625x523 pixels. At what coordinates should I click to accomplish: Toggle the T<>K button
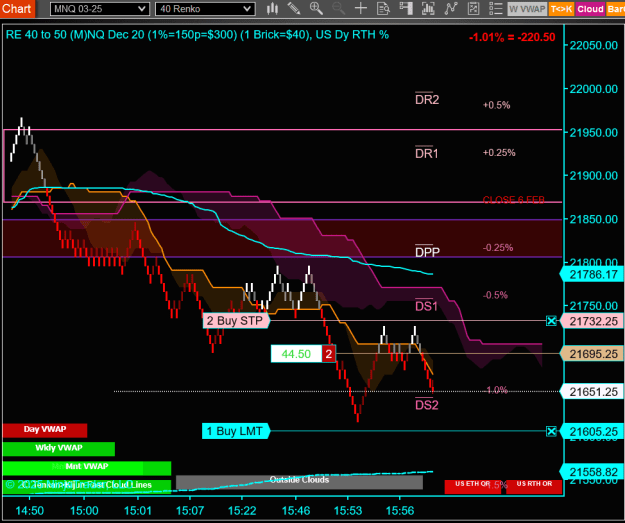click(x=561, y=9)
